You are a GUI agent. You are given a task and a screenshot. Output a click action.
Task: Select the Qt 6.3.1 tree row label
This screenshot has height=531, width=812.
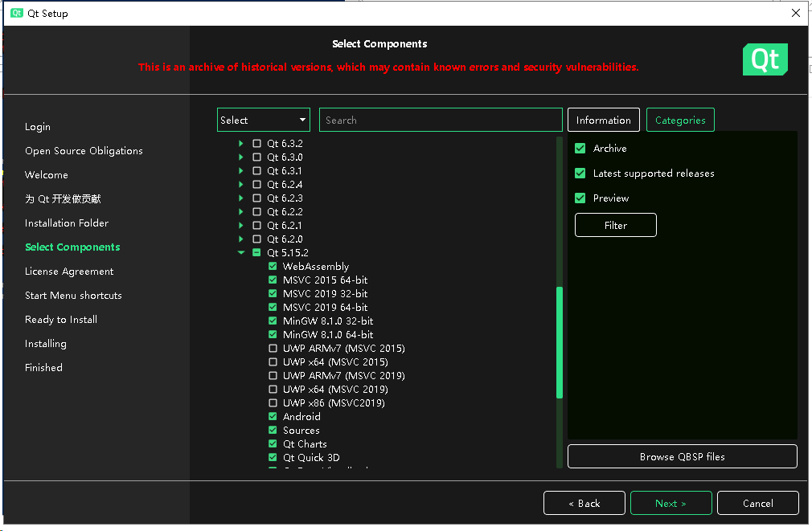(x=285, y=171)
